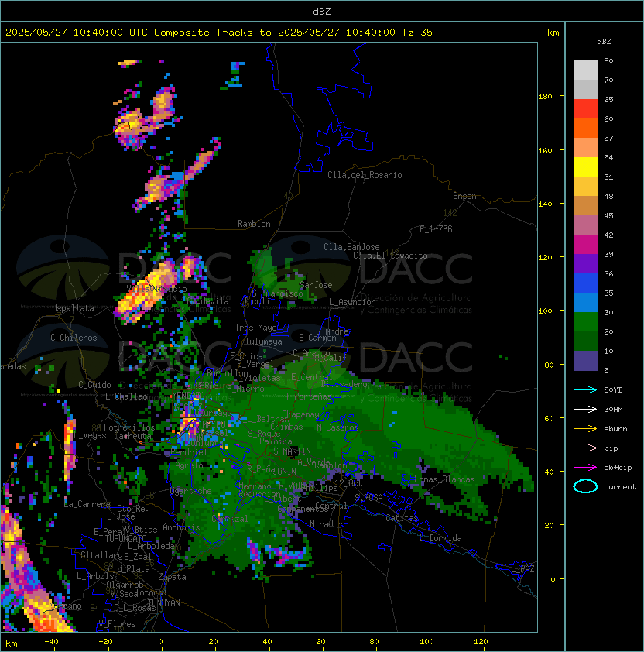Screen dimensions: 644x652
Task: Click the cyan 'current' ellipse symbol
Action: (585, 486)
